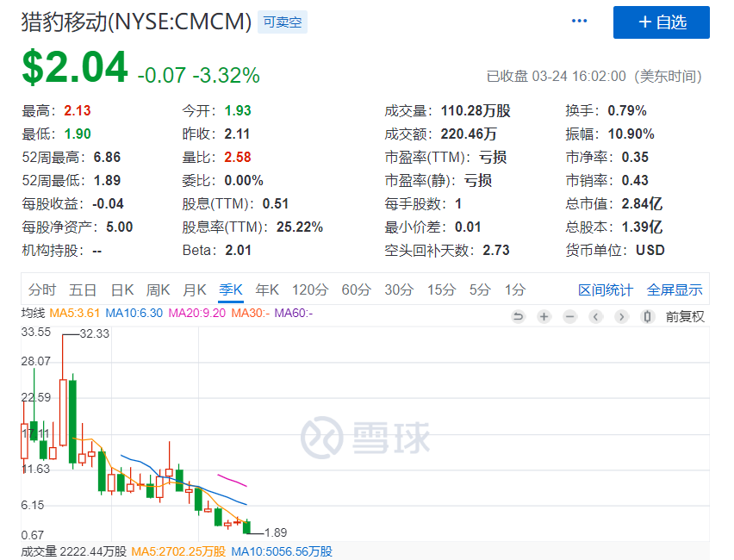The image size is (734, 560).
Task: Click the 空头回补天数 value 2.73
Action: point(496,251)
